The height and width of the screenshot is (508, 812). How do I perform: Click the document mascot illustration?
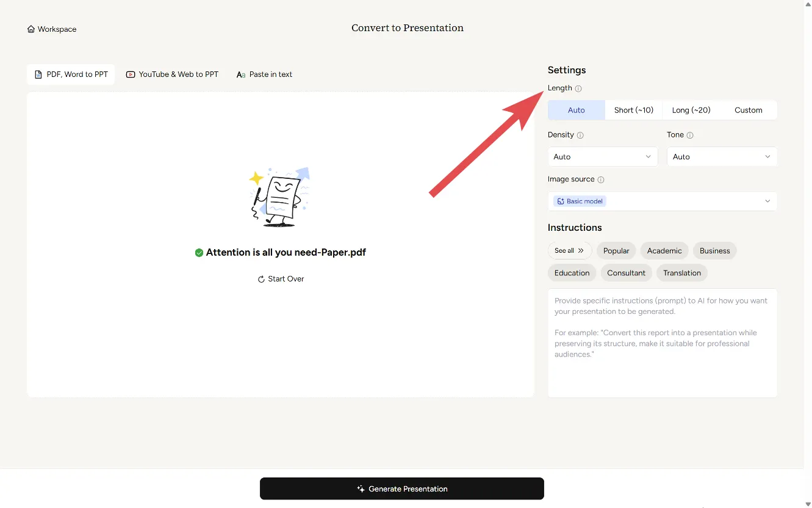(x=280, y=197)
